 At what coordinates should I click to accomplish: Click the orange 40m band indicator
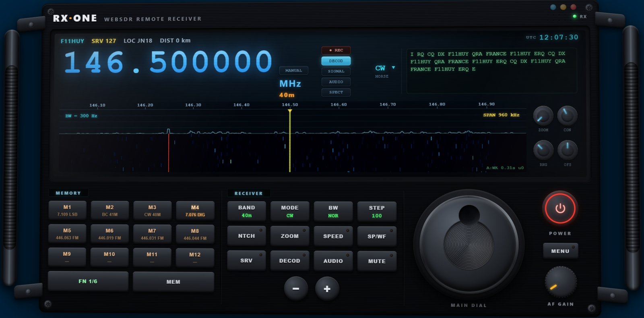click(x=287, y=95)
